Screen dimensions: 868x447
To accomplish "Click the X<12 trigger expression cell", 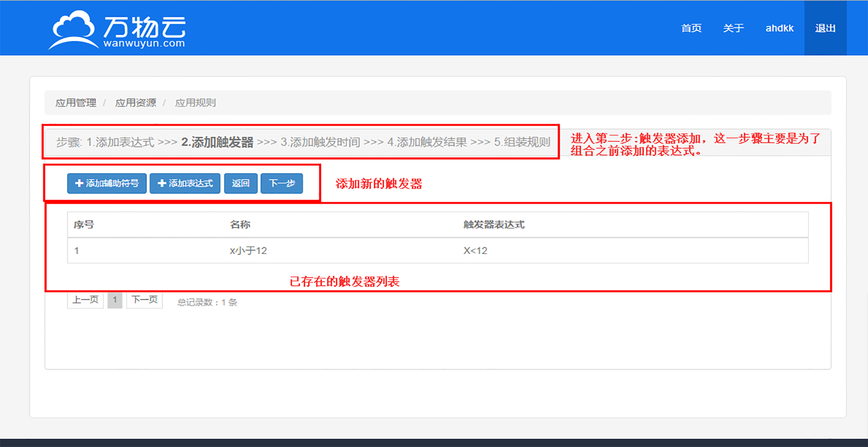I will [x=475, y=250].
